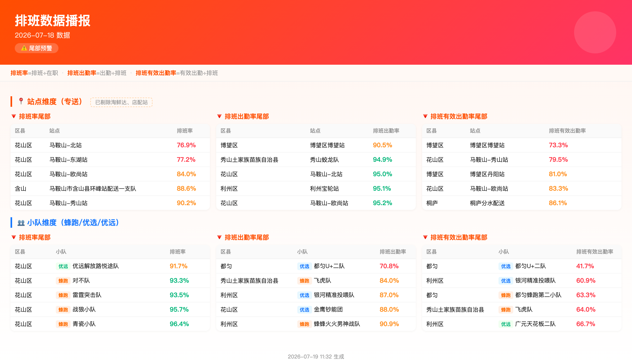Click the 站点维度（专送） section heading
Viewport: 632px width, 364px height.
(x=55, y=102)
